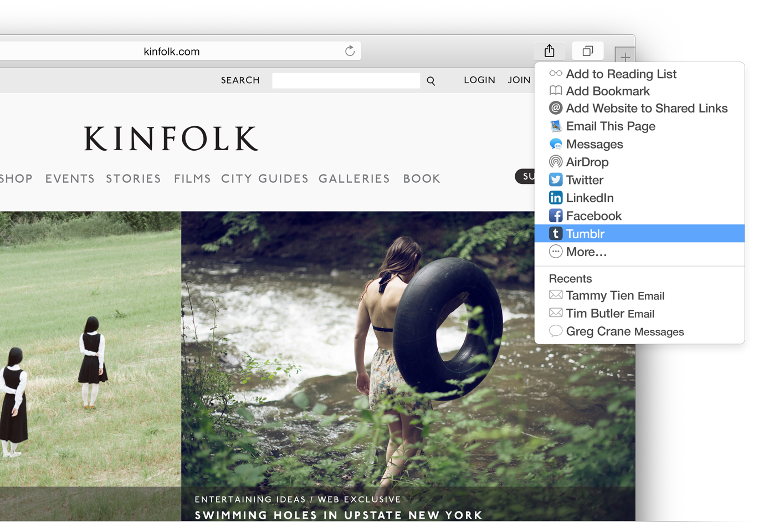This screenshot has height=532, width=769.
Task: Click the envelope icon next to Tammy Tien
Action: pyautogui.click(x=556, y=295)
